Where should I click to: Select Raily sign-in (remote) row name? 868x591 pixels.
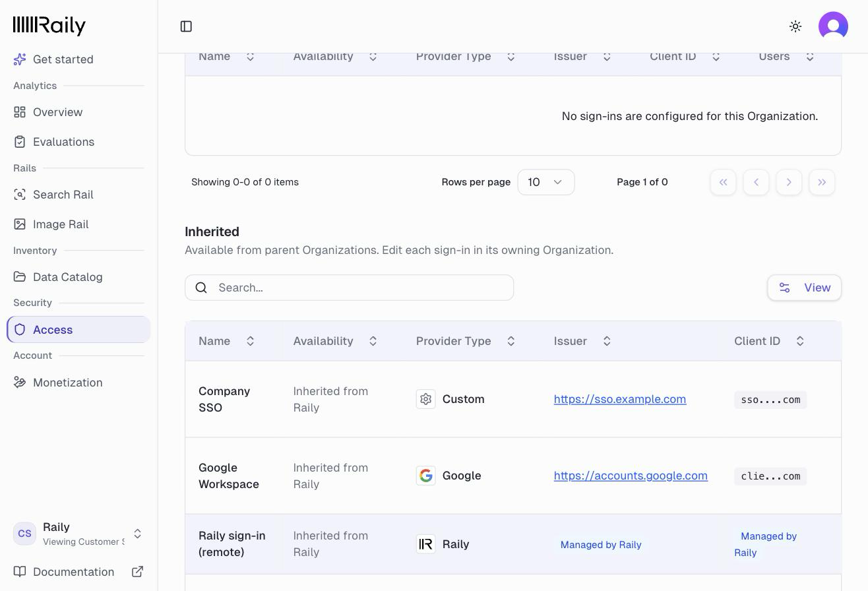pyautogui.click(x=232, y=544)
